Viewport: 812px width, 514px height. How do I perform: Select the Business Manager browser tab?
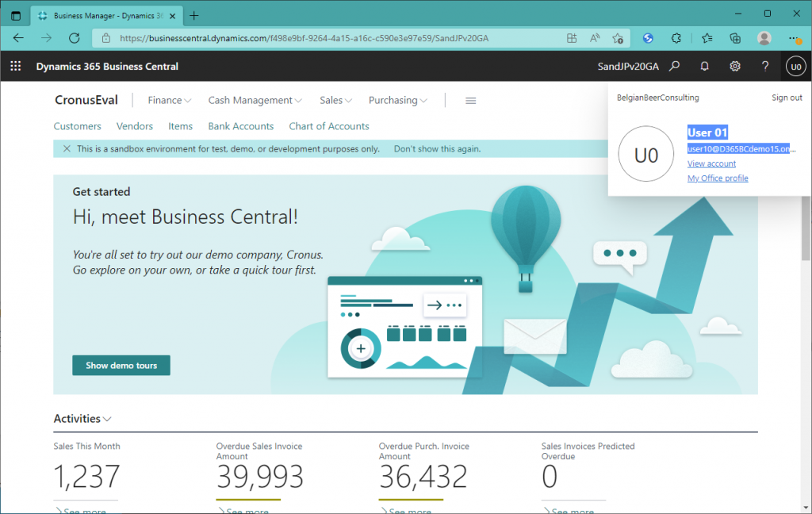pyautogui.click(x=106, y=16)
